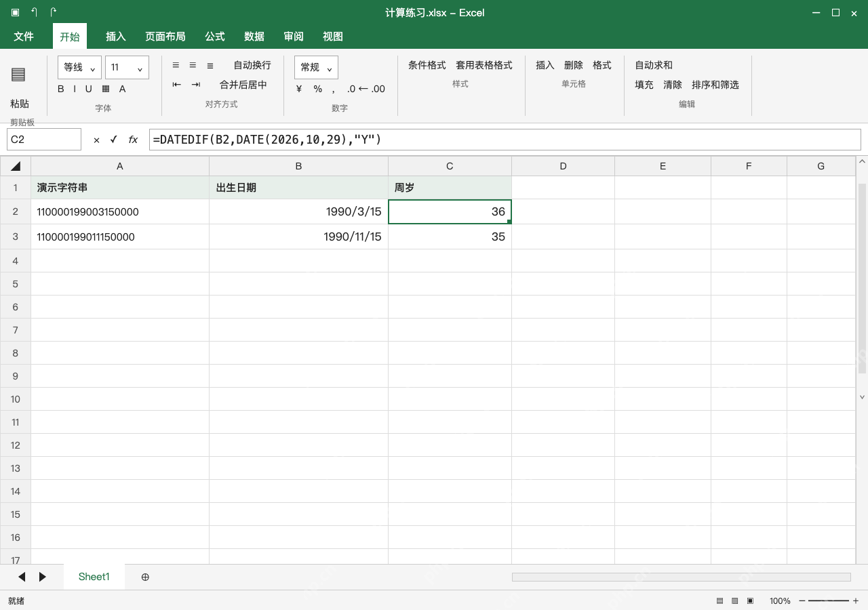Apply percent style to the cell
868x610 pixels.
[x=317, y=89]
